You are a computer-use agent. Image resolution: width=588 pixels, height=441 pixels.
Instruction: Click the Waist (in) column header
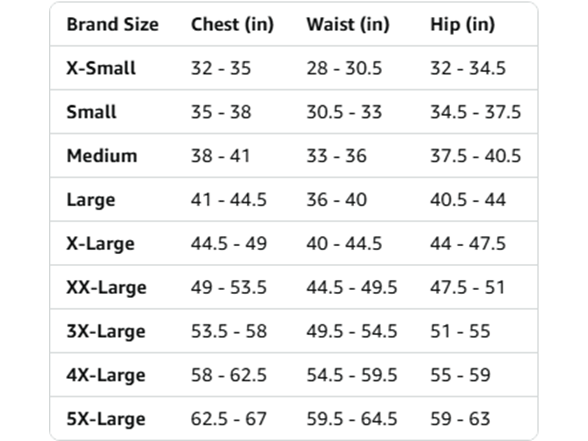pos(348,25)
